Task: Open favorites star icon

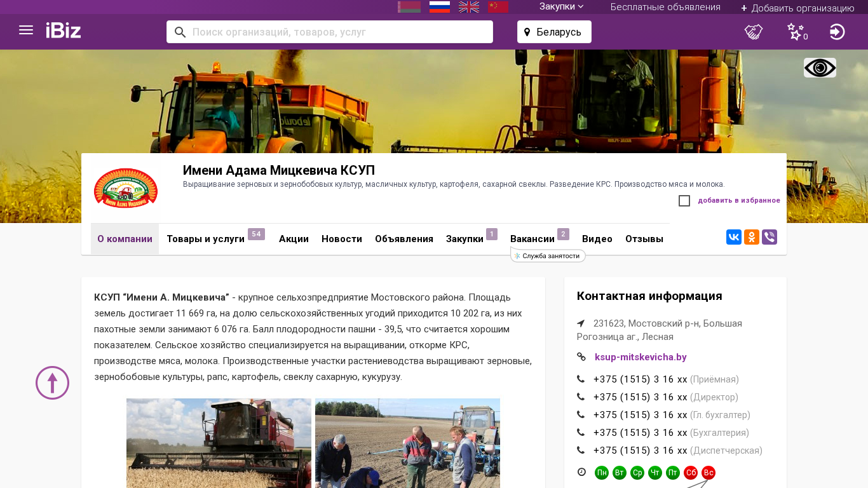Action: pyautogui.click(x=796, y=32)
